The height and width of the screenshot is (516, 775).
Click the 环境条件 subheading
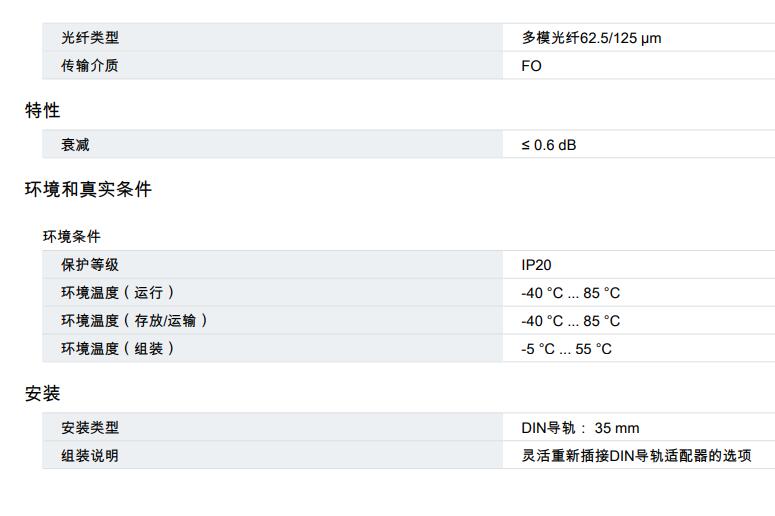click(x=72, y=237)
